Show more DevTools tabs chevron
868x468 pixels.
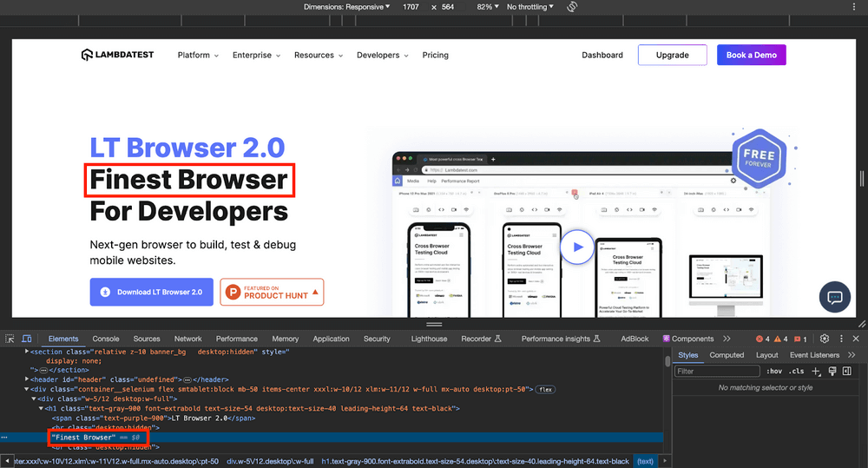coord(727,339)
